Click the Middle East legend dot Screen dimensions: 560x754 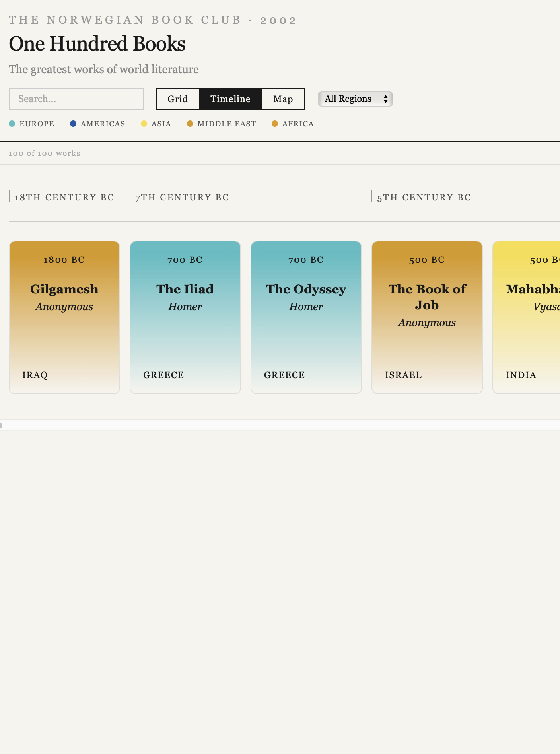click(x=190, y=124)
